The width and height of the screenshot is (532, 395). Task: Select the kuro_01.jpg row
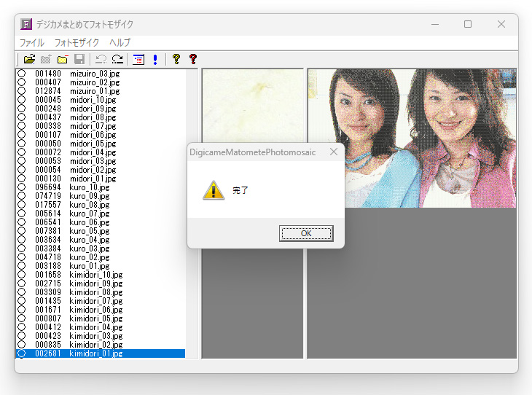(101, 266)
